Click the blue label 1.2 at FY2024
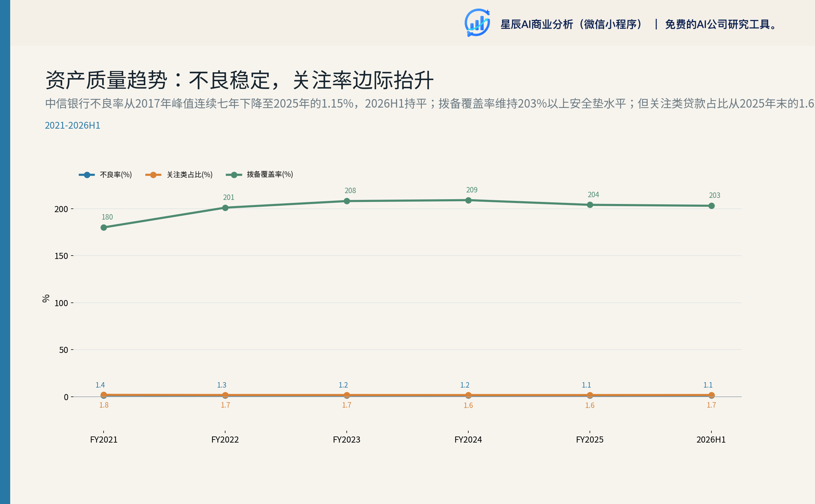Screen dimensions: 815x504 [465, 385]
